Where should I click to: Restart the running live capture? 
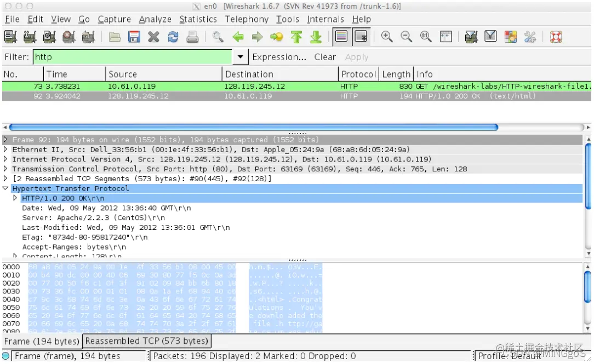[x=88, y=37]
